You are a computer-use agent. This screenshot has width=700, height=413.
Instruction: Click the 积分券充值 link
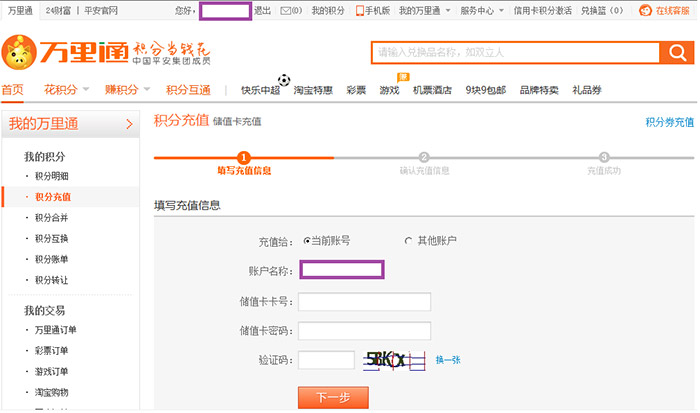(669, 122)
